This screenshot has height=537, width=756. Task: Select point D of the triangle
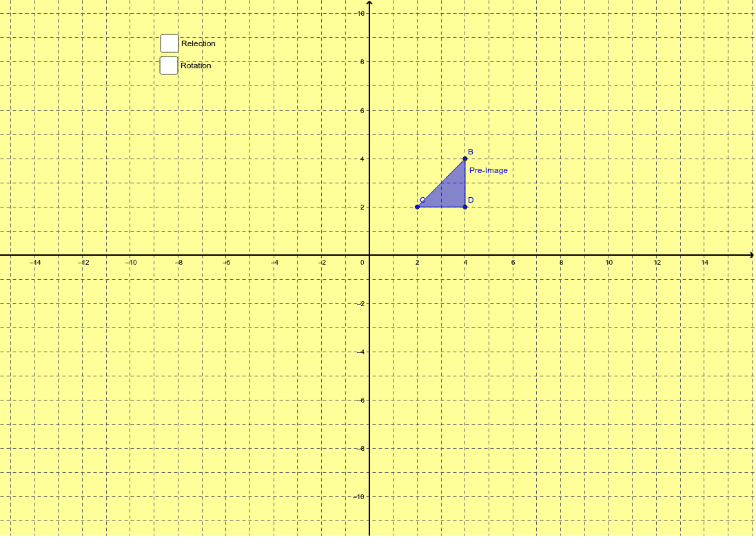(465, 207)
